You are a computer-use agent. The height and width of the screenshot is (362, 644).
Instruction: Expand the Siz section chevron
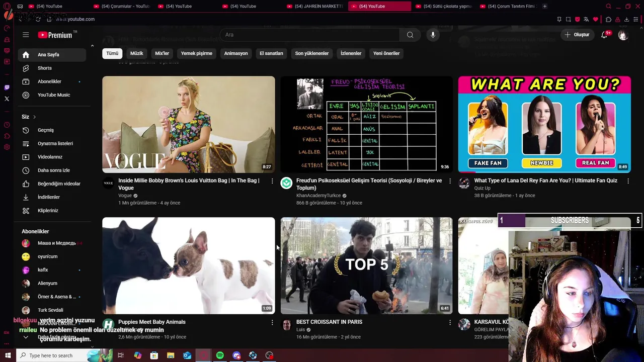(34, 117)
